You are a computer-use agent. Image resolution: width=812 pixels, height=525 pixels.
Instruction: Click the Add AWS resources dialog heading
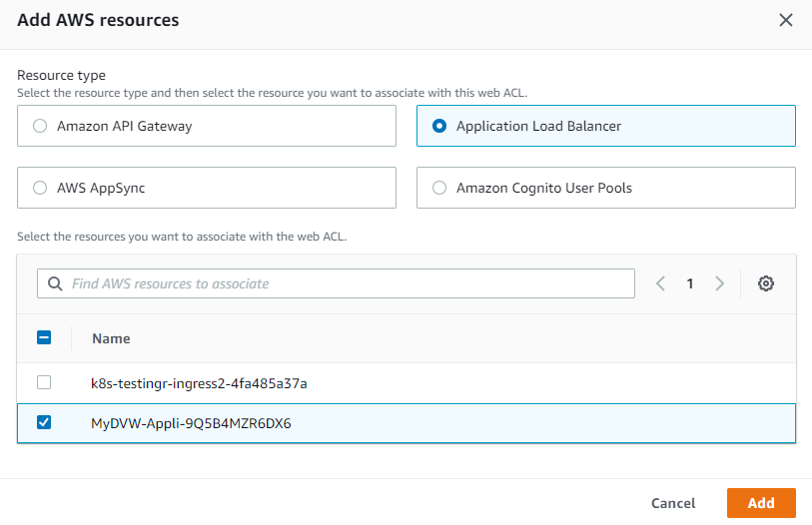[x=99, y=20]
